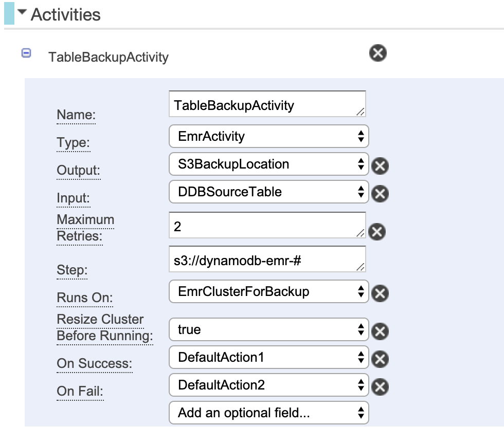Open On Success dropdown showing DefaultAction1
Image resolution: width=504 pixels, height=445 pixels.
click(268, 357)
